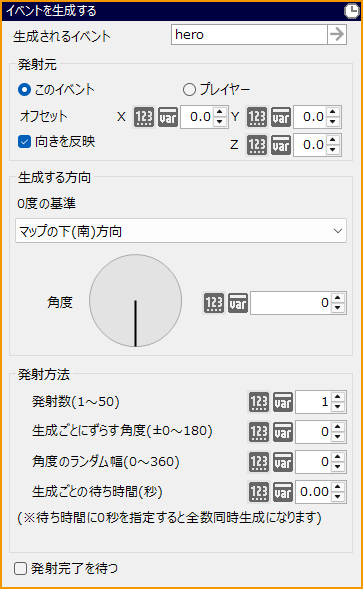This screenshot has height=589, width=363.
Task: Select numeric 123 mode for Z offset
Action: pyautogui.click(x=257, y=145)
